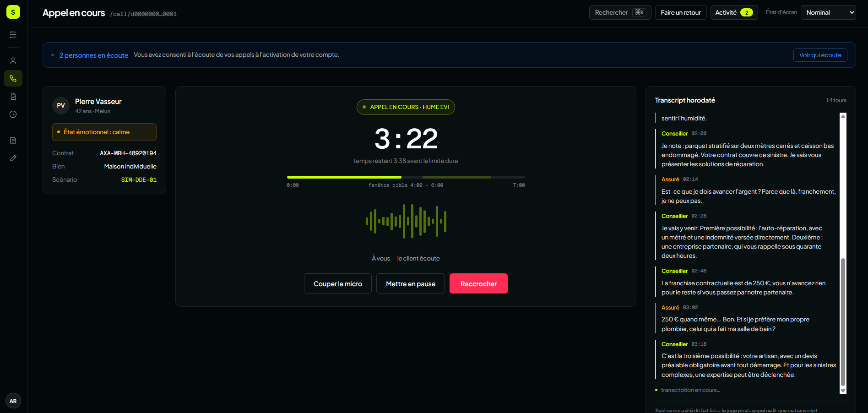
Task: Select the phone call icon in the sidebar
Action: point(13,78)
